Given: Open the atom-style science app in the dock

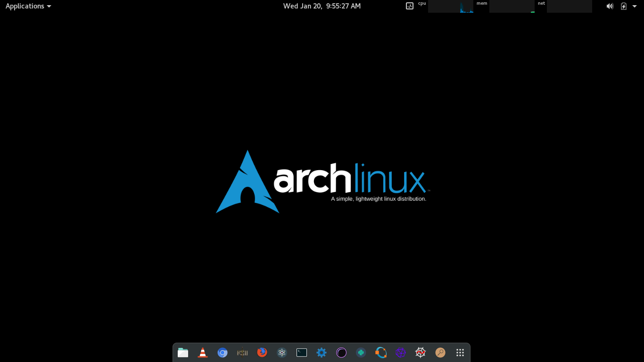Looking at the screenshot, I should click(x=282, y=352).
